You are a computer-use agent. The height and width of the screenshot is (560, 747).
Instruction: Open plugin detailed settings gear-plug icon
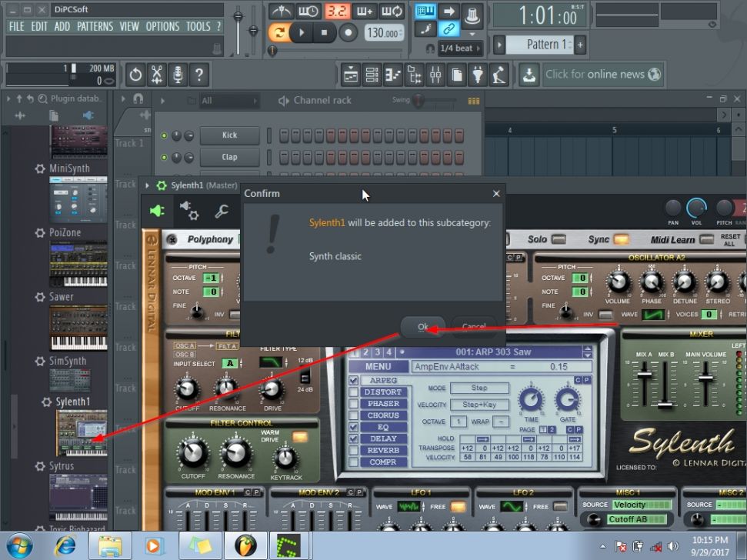188,211
